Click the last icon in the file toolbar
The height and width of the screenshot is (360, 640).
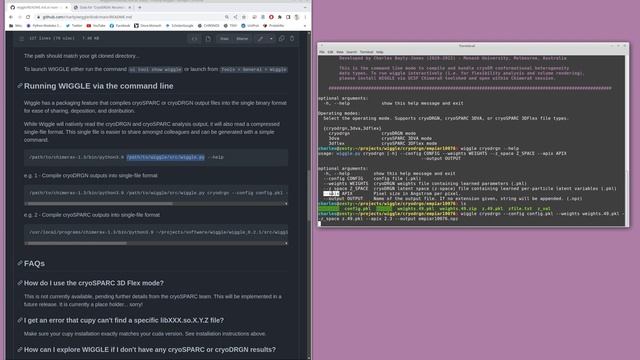tap(292, 39)
